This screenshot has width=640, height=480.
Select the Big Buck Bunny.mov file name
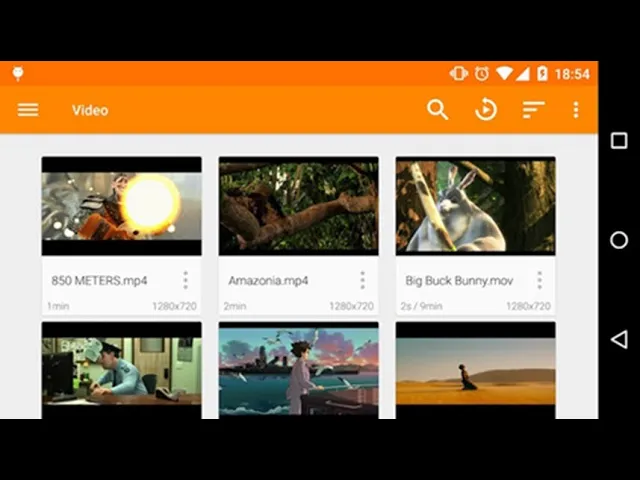click(459, 281)
